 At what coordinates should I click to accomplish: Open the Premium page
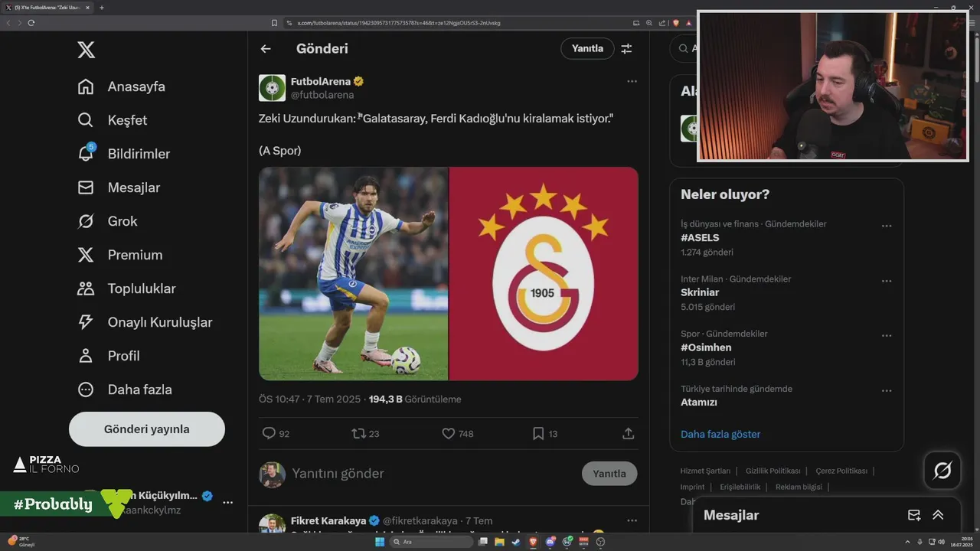coord(119,255)
